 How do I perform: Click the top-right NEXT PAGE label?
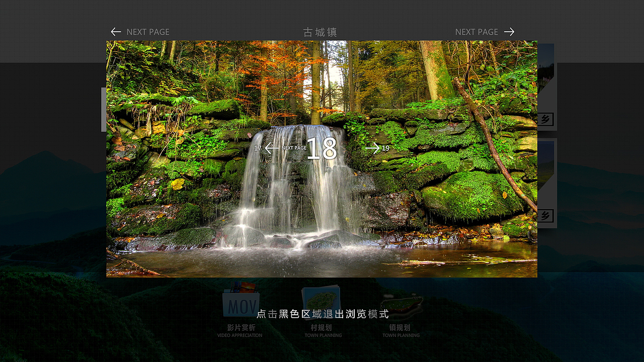tap(476, 32)
